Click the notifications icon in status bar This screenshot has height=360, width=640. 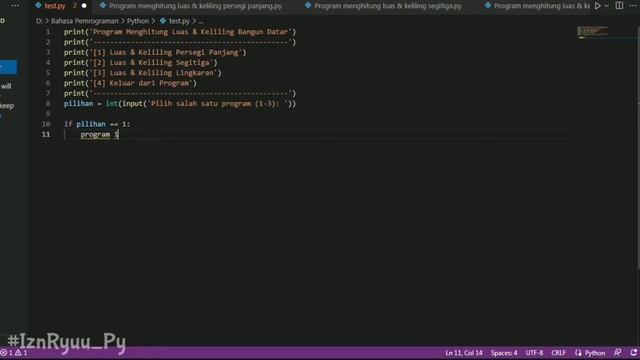pyautogui.click(x=633, y=353)
